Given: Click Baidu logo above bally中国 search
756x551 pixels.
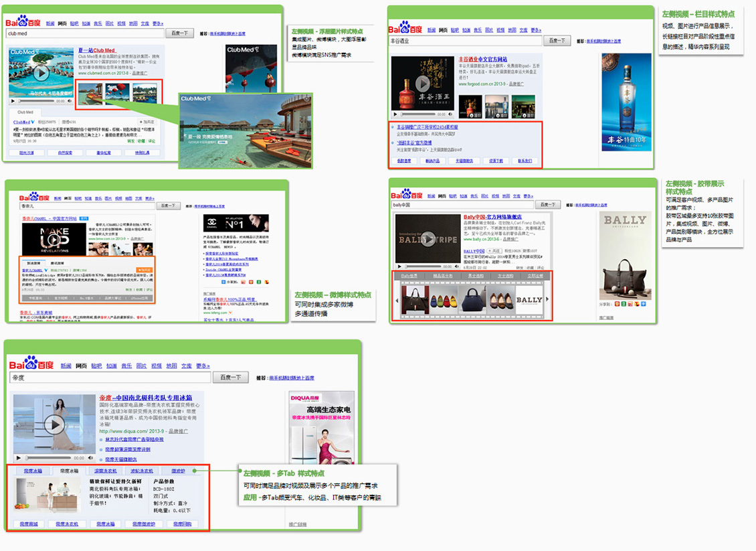Looking at the screenshot, I should (x=407, y=194).
